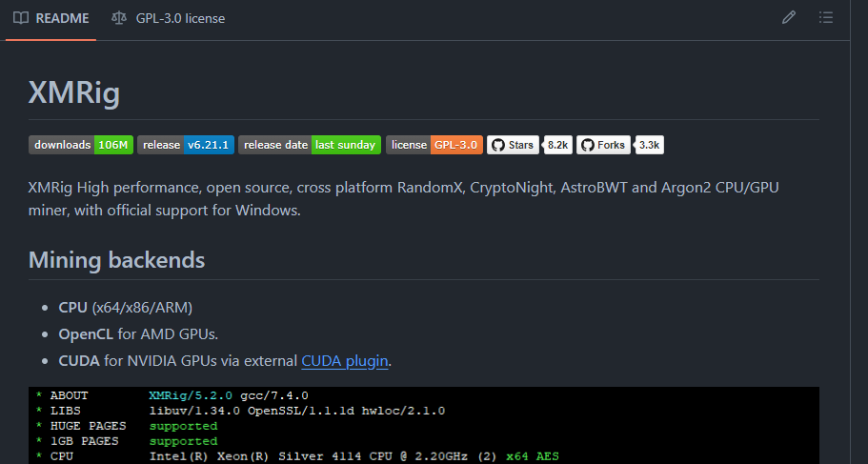This screenshot has width=868, height=464.
Task: Click the GitHub Stars button
Action: click(513, 145)
